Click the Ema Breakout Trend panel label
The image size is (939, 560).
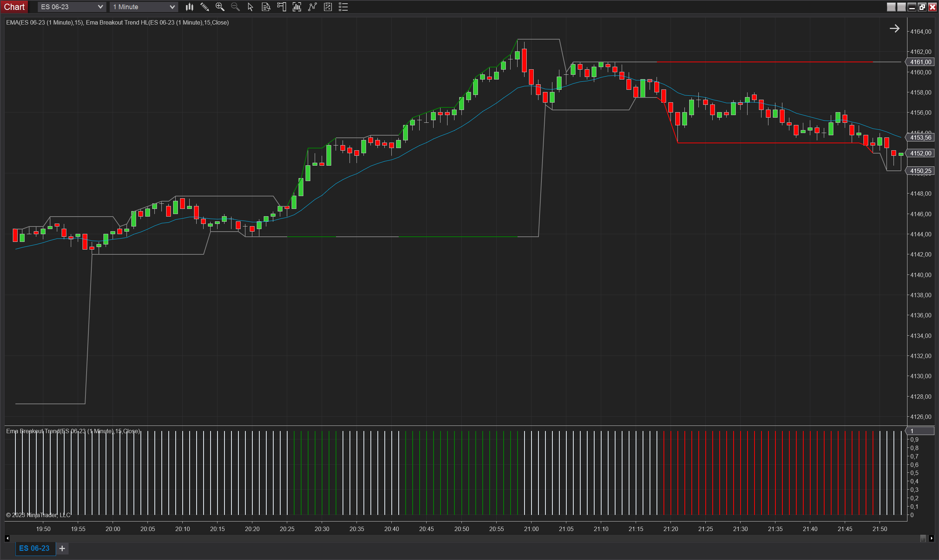(73, 431)
